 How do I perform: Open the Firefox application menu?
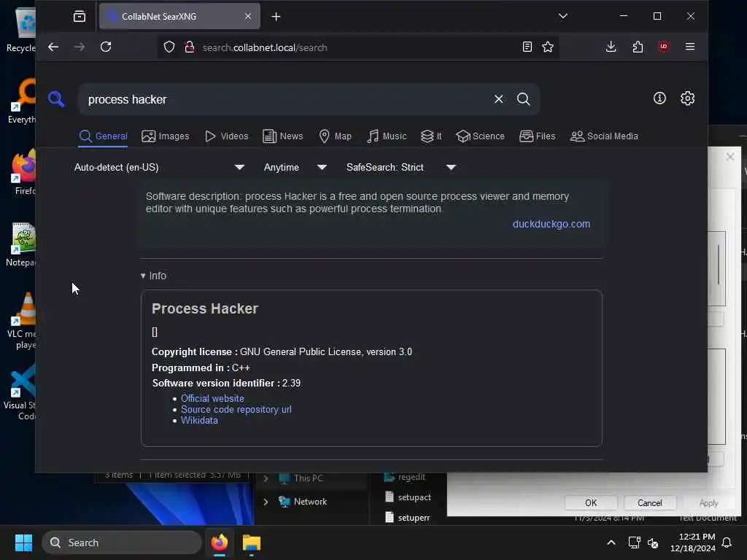tap(689, 47)
